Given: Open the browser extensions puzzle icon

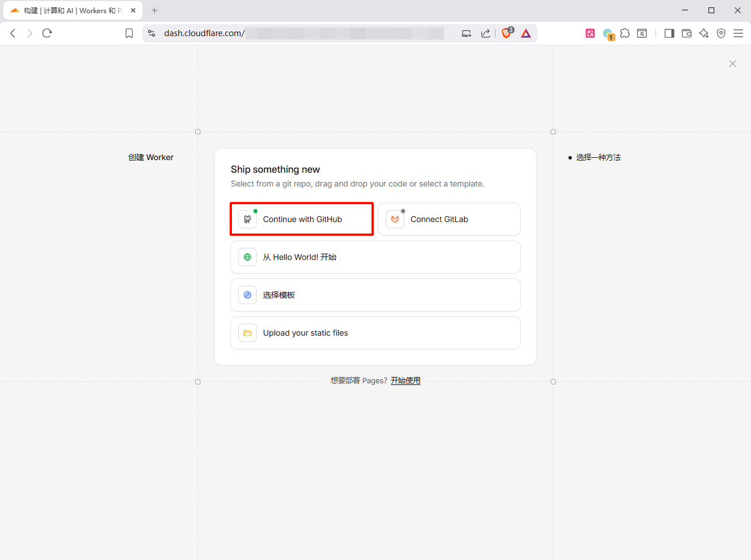Looking at the screenshot, I should (x=625, y=33).
